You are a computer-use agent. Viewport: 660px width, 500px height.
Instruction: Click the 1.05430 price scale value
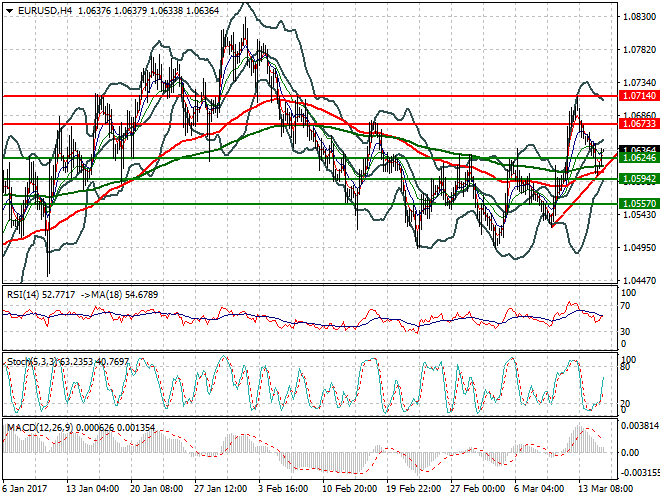(x=639, y=215)
